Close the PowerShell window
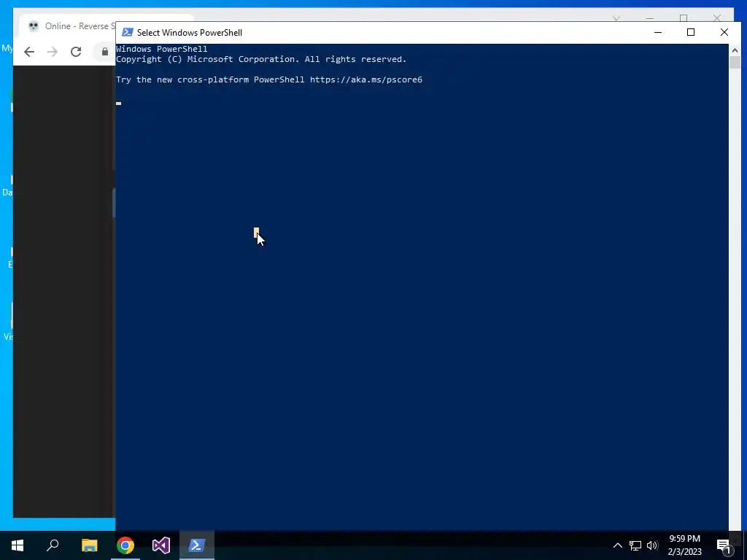747x560 pixels. click(724, 32)
